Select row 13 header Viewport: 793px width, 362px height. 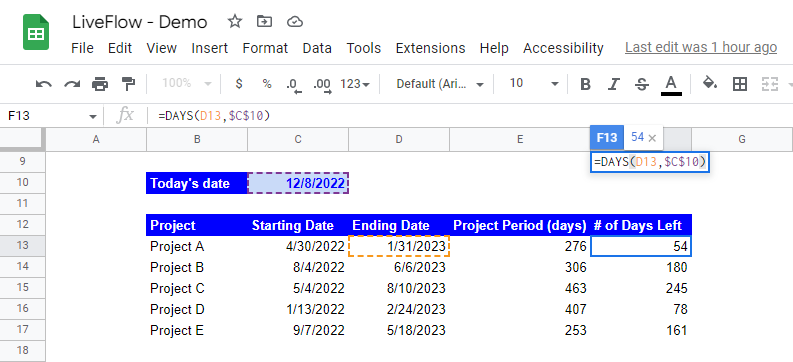click(22, 246)
